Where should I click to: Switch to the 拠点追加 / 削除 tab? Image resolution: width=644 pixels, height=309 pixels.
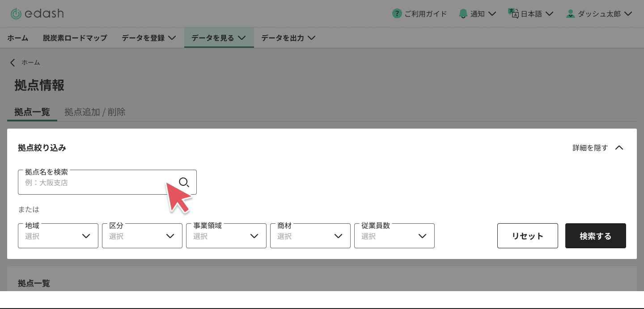95,112
